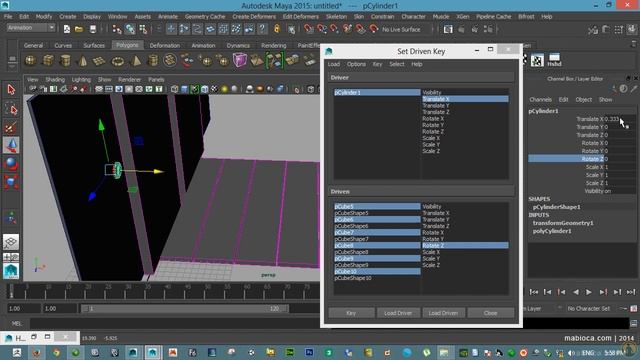Activate the Rotate tool sphere icon
This screenshot has width=640, height=360.
(11, 163)
